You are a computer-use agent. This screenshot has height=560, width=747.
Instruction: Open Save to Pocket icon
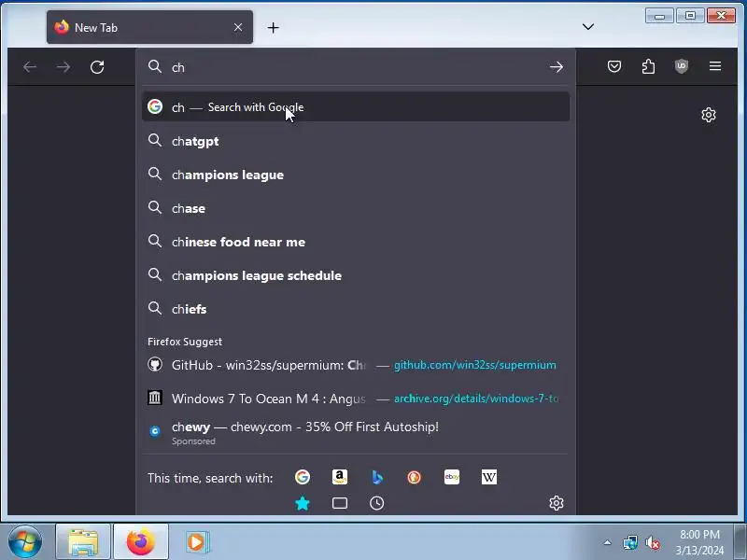(614, 66)
